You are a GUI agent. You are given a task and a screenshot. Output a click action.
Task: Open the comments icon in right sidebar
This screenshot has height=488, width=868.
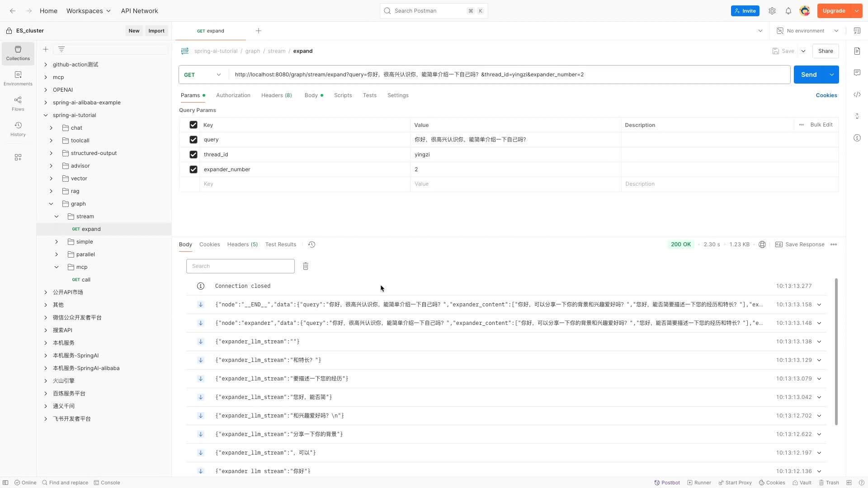pos(857,73)
